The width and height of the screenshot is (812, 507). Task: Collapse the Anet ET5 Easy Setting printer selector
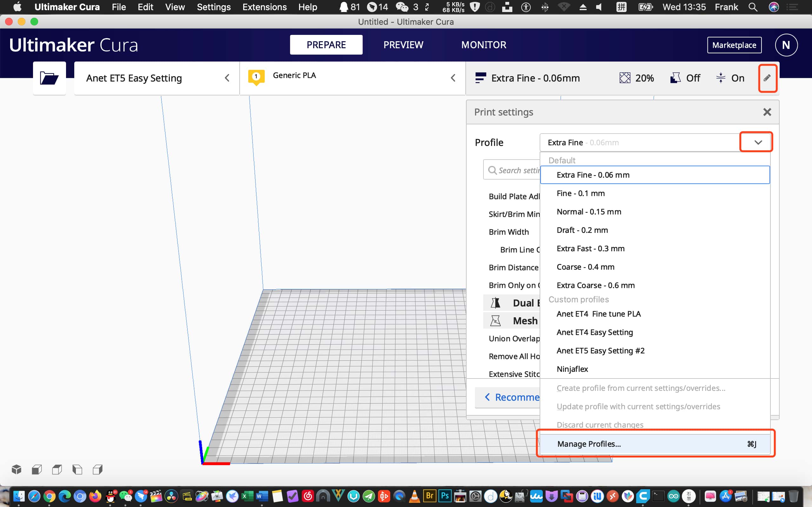tap(227, 78)
